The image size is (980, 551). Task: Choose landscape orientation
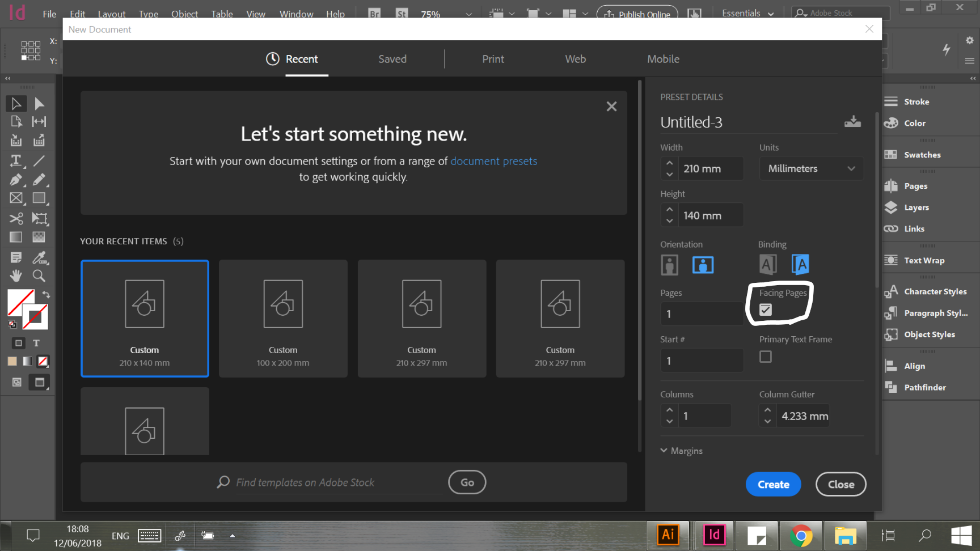click(x=703, y=265)
